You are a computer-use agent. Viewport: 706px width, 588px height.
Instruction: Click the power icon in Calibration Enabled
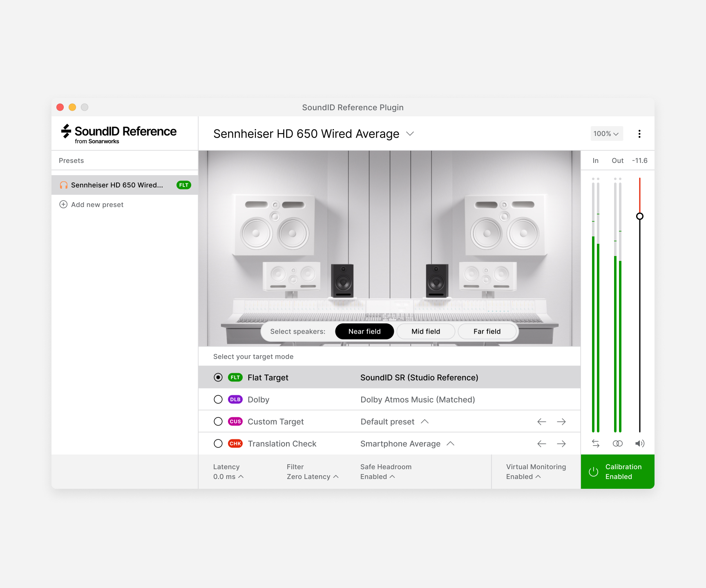click(x=593, y=472)
